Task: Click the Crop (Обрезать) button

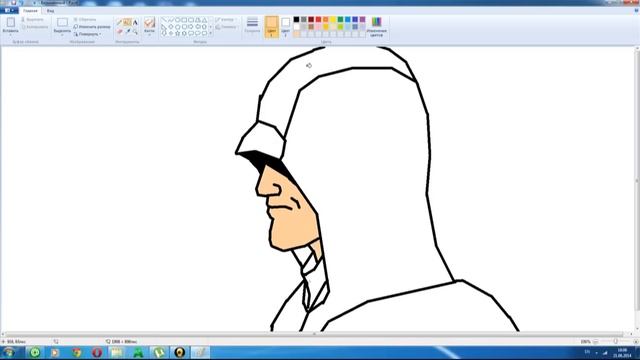Action: 85,20
